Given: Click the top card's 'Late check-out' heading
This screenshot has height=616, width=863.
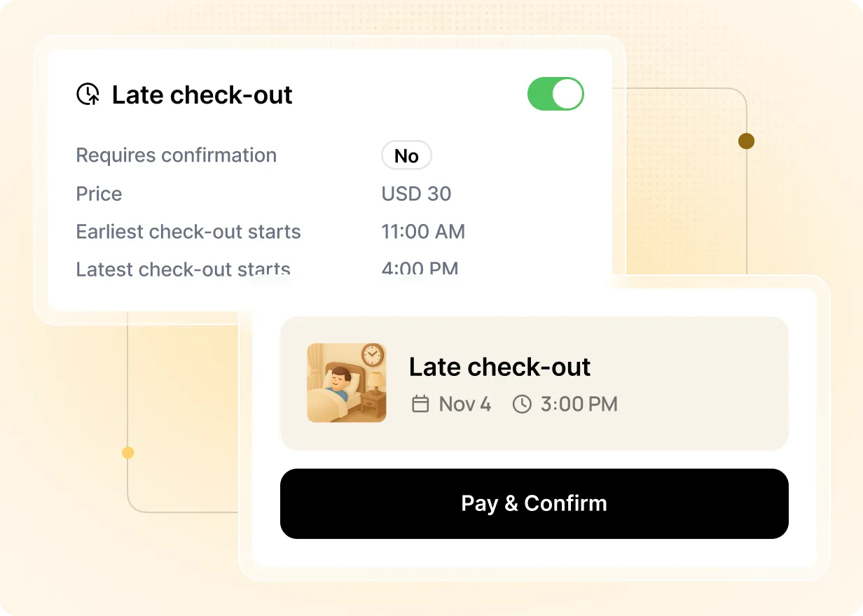Looking at the screenshot, I should coord(202,95).
